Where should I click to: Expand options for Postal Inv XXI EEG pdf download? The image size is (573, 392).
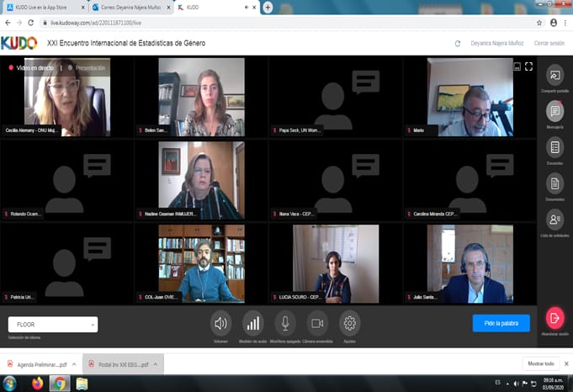point(157,364)
